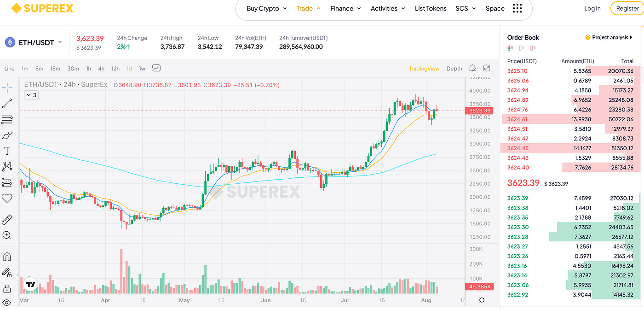Screen dimensions: 644x310
Task: Activate the zoom-in magnifier tool
Action: [7, 235]
